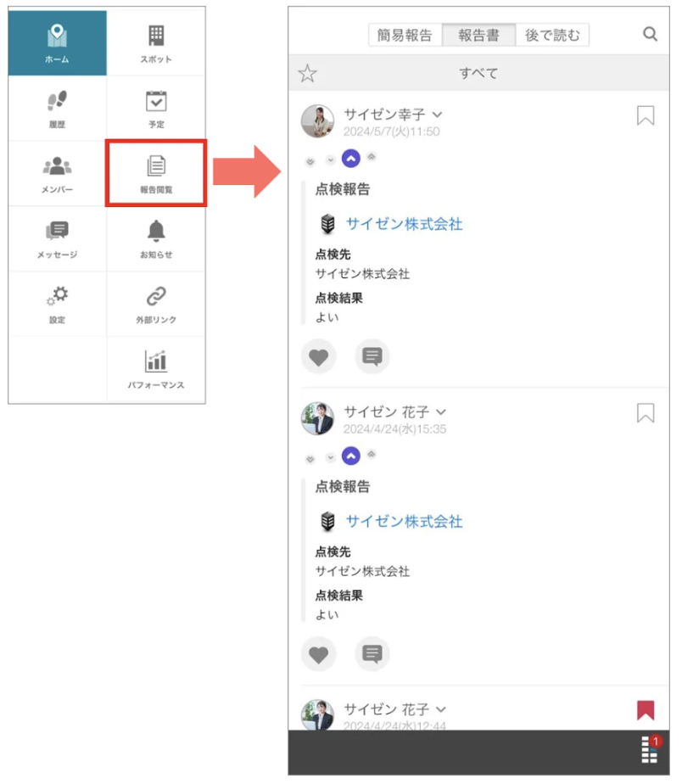Click サイゼン花子's photo on 15:35 report
The width and height of the screenshot is (682, 784).
tap(317, 418)
